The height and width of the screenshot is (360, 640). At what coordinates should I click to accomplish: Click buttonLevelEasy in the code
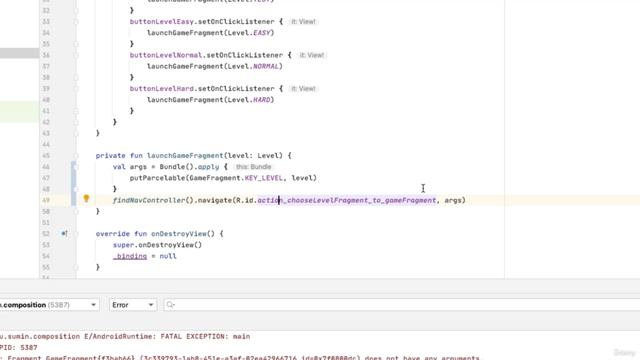[x=162, y=22]
